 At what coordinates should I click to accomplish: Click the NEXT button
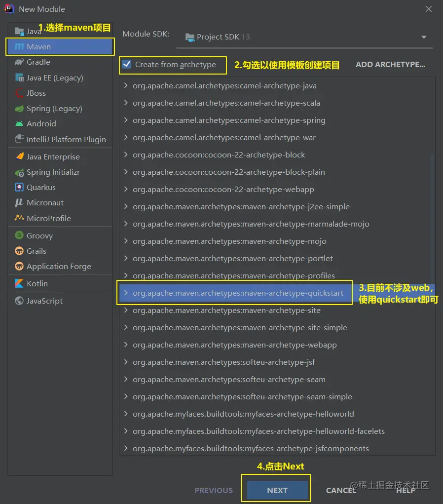pyautogui.click(x=277, y=490)
